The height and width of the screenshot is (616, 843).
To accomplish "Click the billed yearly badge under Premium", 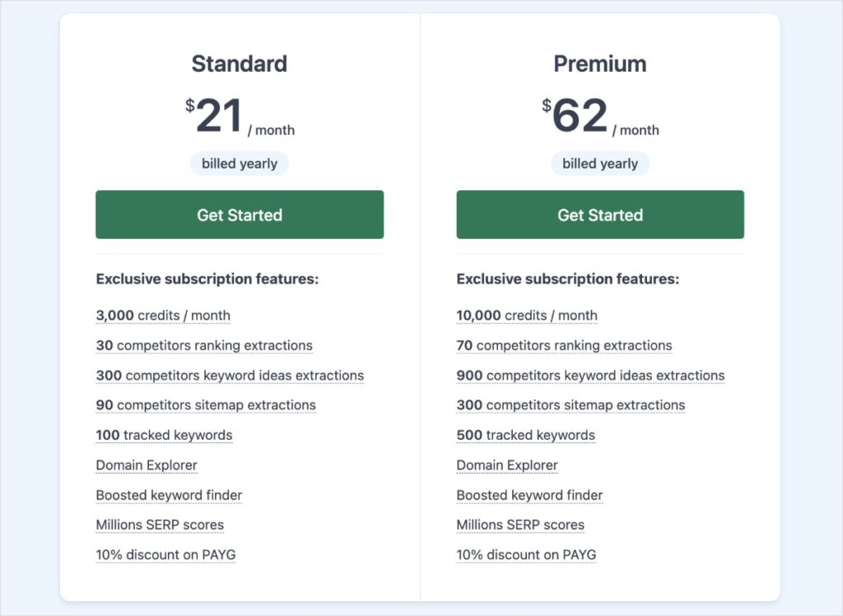I will (599, 163).
